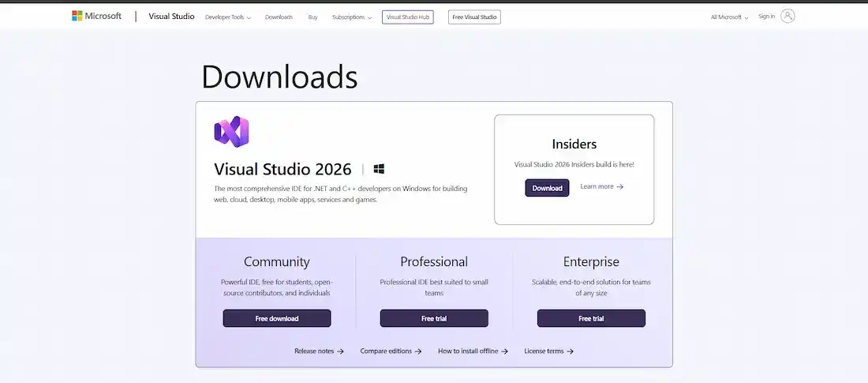Click the Community edition heading
This screenshot has width=868, height=383.
tap(277, 261)
